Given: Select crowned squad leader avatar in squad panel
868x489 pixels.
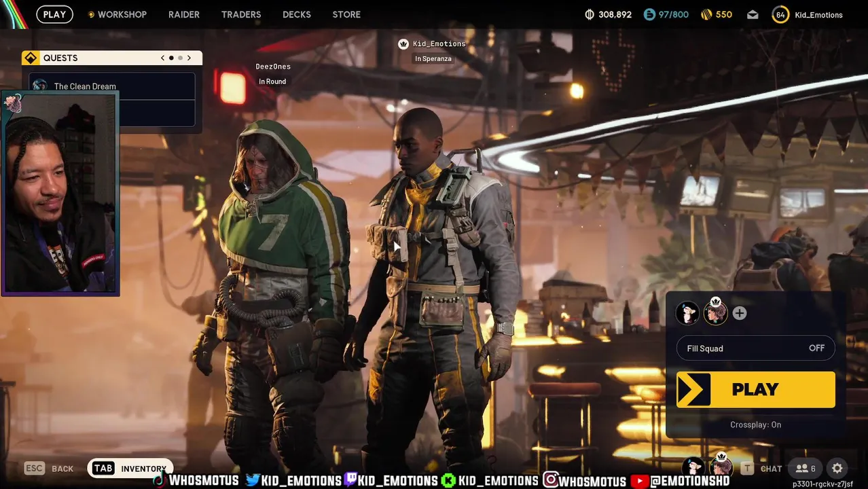Looking at the screenshot, I should click(x=715, y=312).
